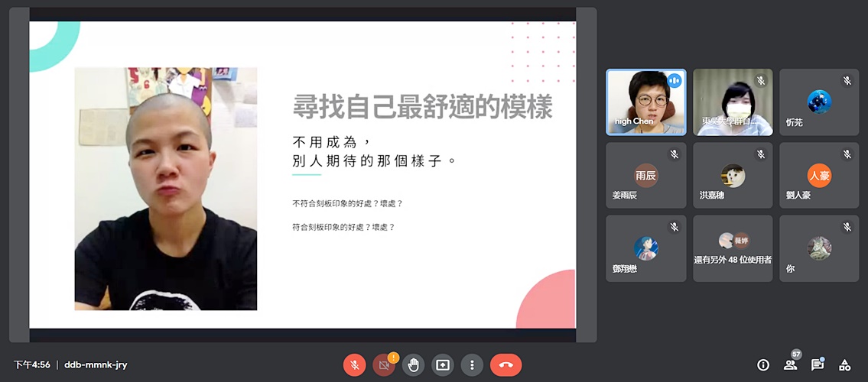The width and height of the screenshot is (868, 382).
Task: Click the present screen icon
Action: (442, 365)
